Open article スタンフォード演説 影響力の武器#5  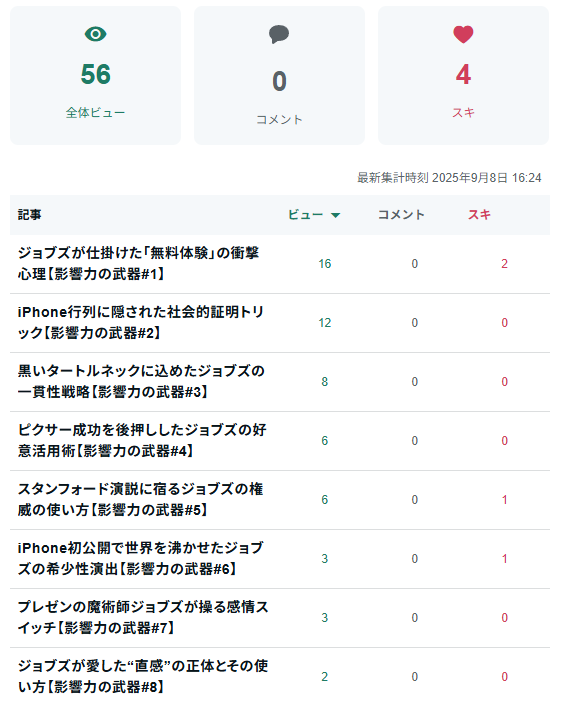pyautogui.click(x=140, y=499)
